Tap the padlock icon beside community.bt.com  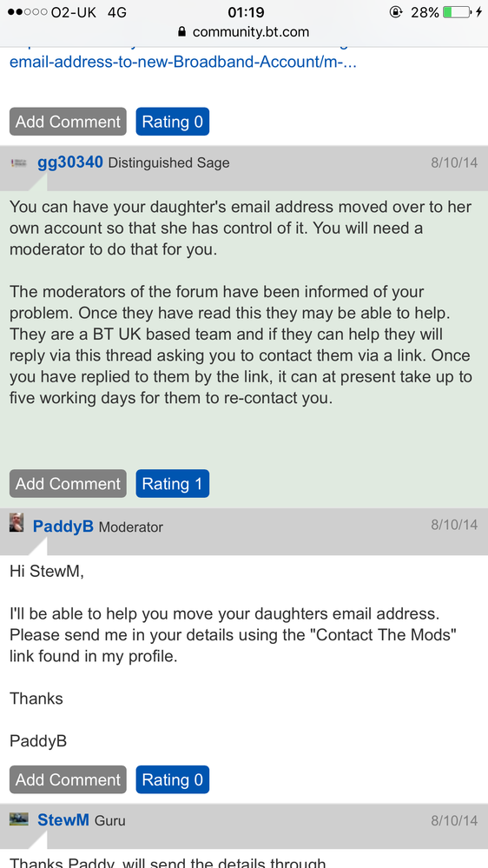click(181, 32)
